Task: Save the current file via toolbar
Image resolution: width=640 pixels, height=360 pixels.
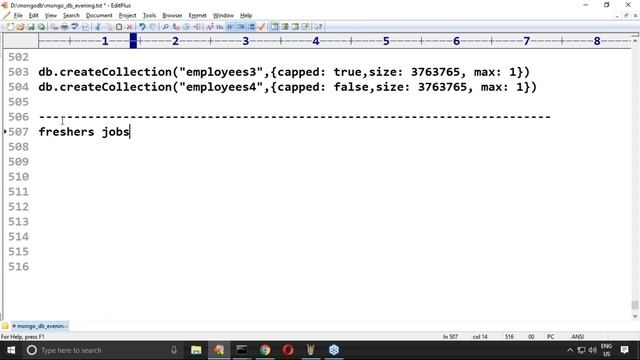Action: (31, 27)
